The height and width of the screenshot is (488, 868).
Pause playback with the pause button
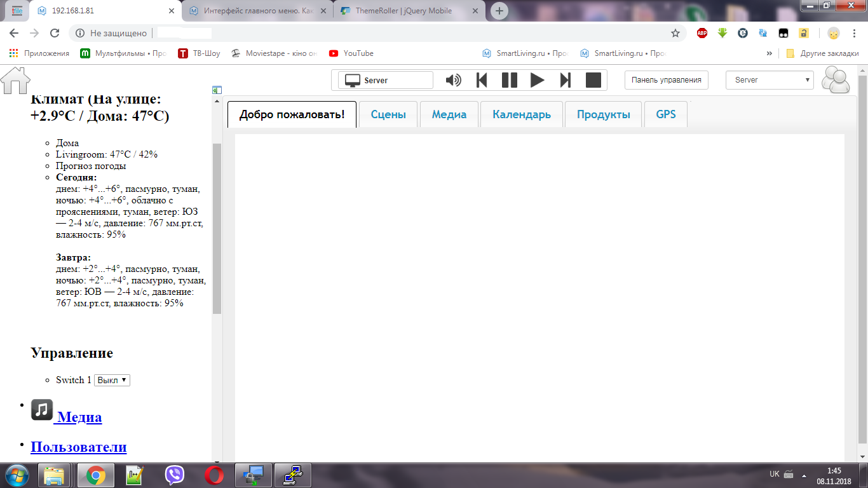[510, 80]
